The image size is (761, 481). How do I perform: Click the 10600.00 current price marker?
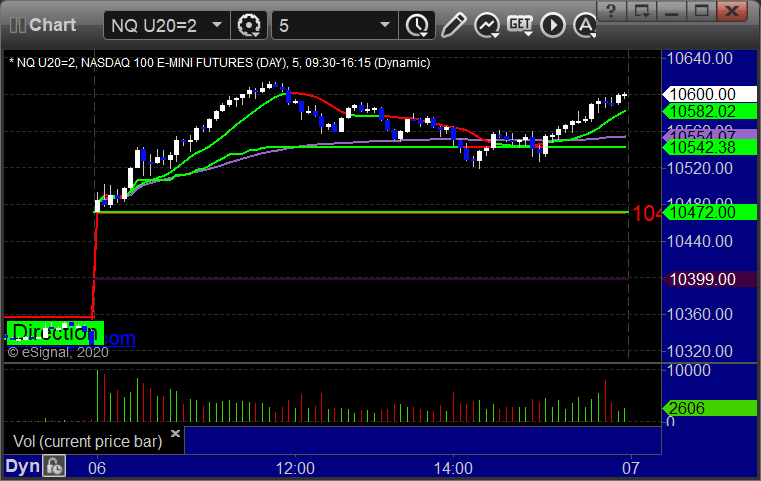coord(710,94)
